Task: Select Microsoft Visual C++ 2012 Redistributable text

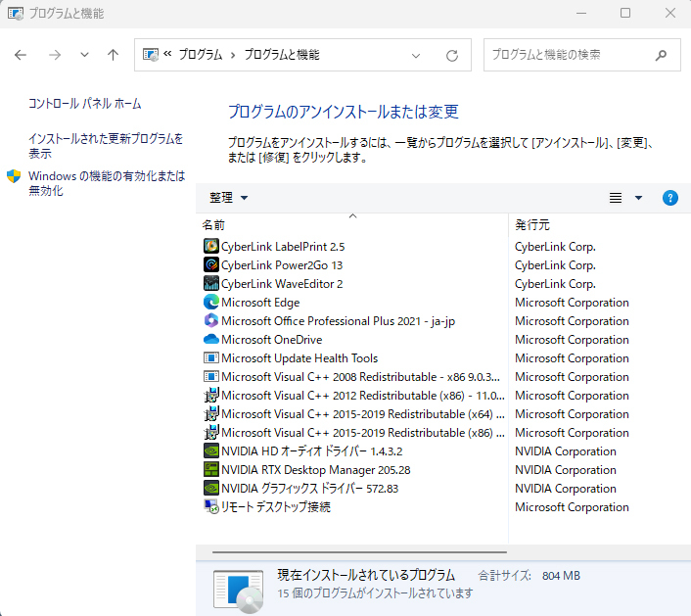Action: [x=363, y=395]
